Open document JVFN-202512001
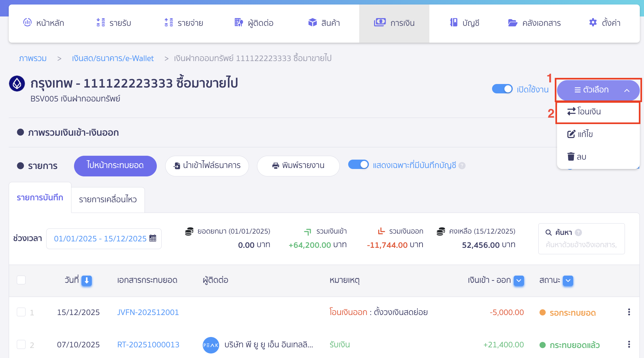Image resolution: width=644 pixels, height=358 pixels. (148, 312)
